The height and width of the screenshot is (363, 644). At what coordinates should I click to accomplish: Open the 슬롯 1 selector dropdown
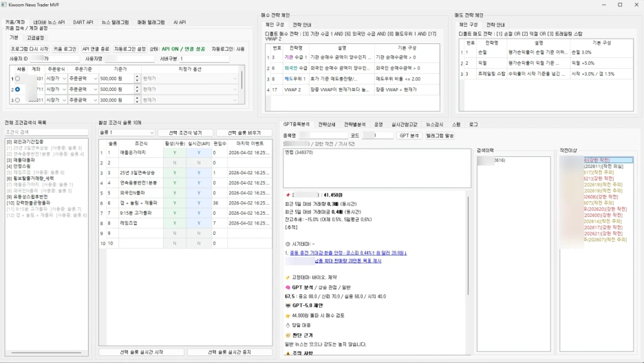127,132
